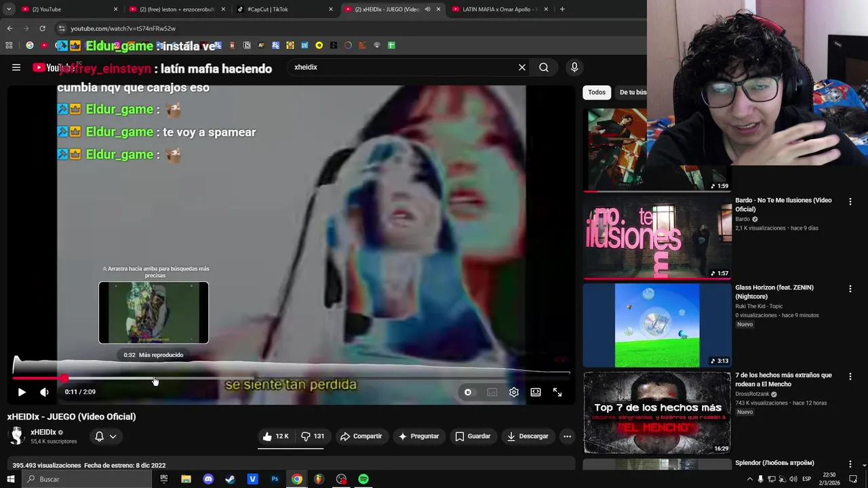The image size is (868, 488).
Task: Open the taskbar volume speaker icon
Action: coord(793,479)
